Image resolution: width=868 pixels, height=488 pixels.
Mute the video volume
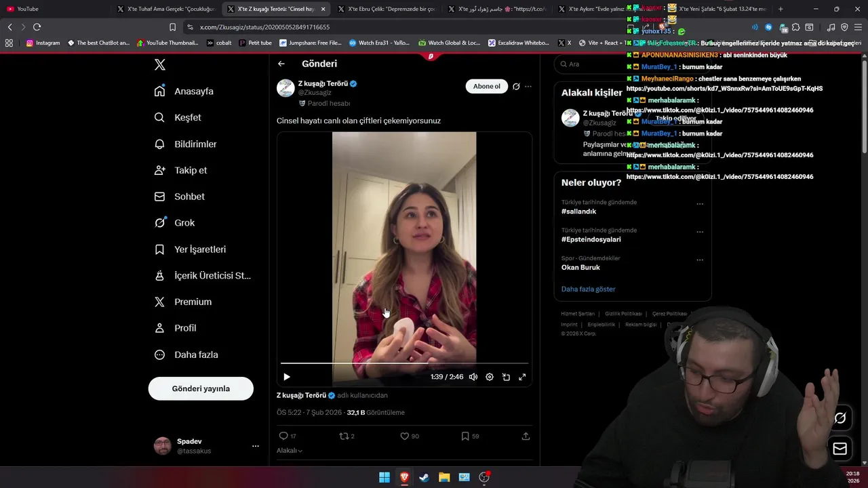[473, 377]
